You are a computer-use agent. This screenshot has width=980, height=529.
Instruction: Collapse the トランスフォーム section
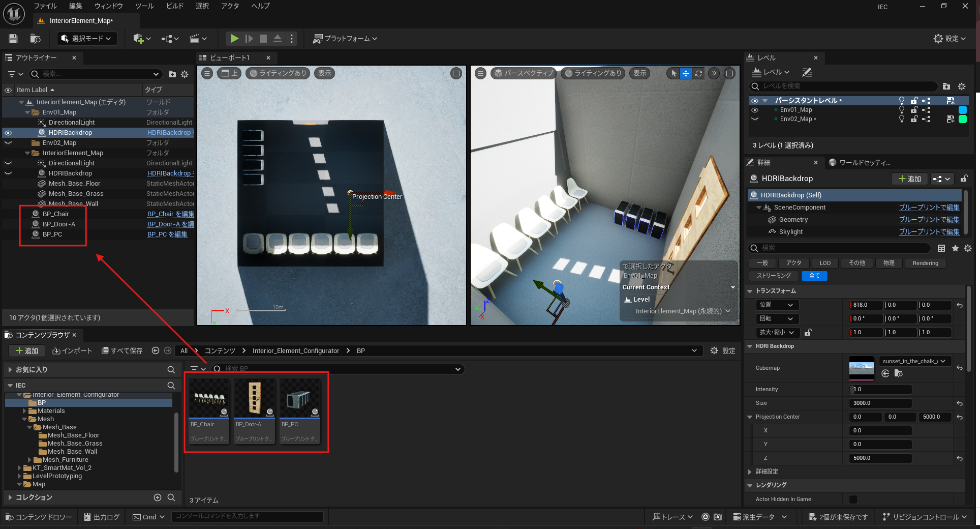click(x=750, y=291)
